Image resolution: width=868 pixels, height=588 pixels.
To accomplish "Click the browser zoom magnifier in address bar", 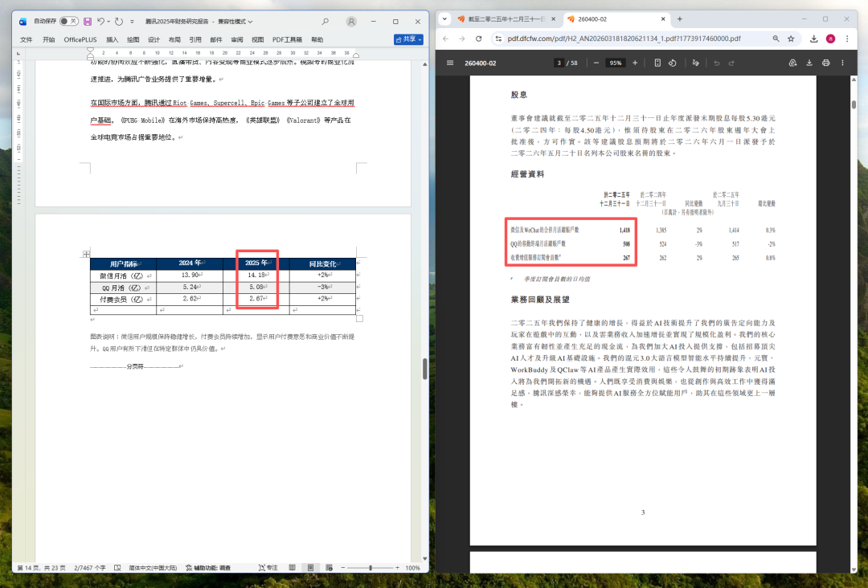I will click(x=776, y=39).
